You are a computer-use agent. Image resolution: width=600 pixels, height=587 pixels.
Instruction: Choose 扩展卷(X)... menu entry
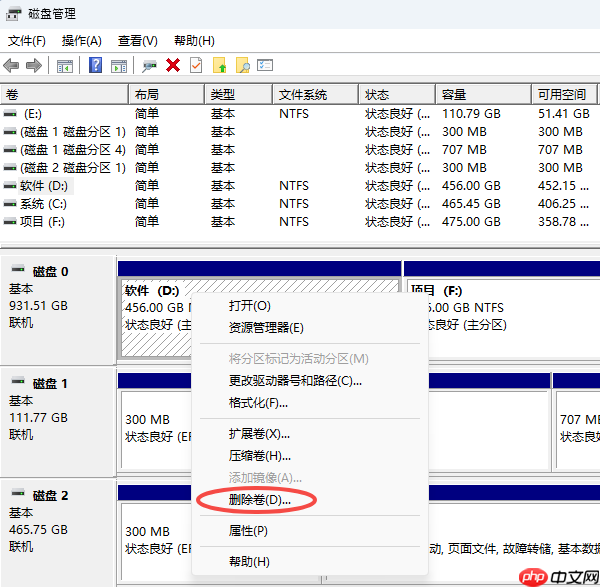point(310,434)
